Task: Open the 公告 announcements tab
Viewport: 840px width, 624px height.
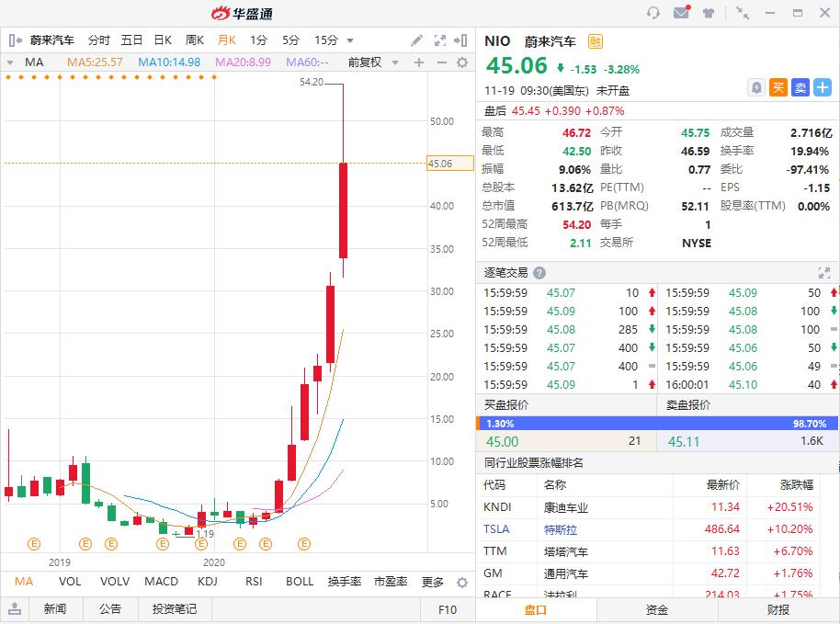Action: coord(109,609)
